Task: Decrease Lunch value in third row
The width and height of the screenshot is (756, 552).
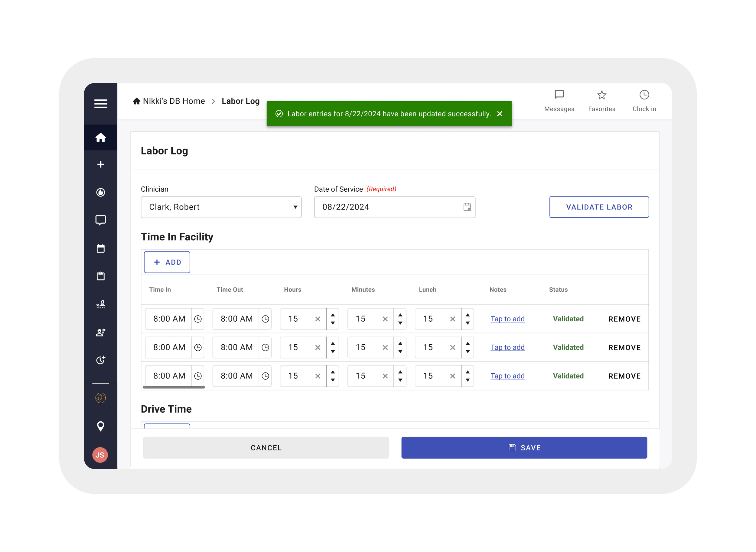Action: [x=467, y=380]
